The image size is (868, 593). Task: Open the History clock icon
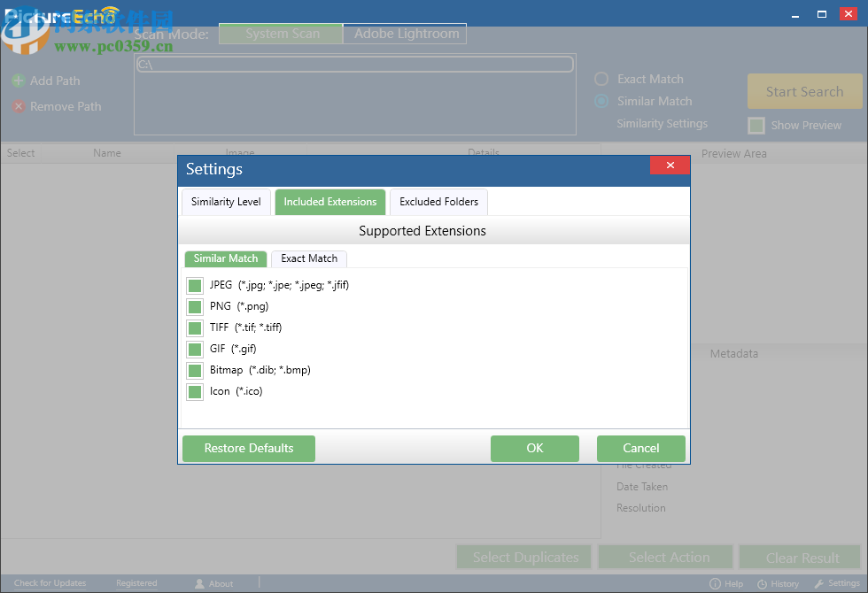pos(763,584)
